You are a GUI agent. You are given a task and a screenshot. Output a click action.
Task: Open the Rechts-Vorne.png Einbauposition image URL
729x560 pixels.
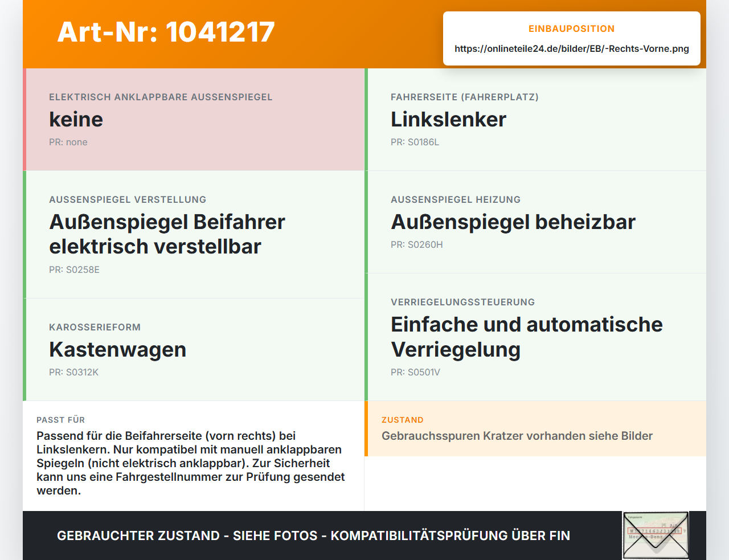572,48
